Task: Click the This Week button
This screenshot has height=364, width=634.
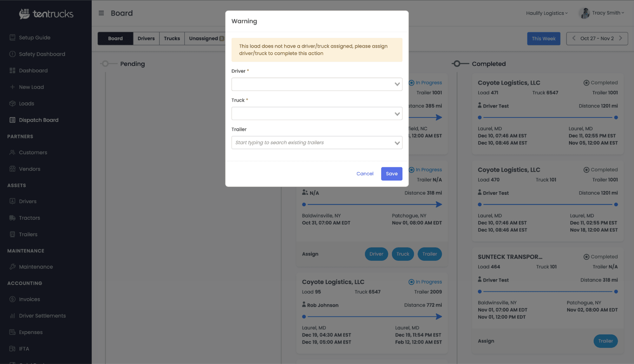Action: [543, 38]
